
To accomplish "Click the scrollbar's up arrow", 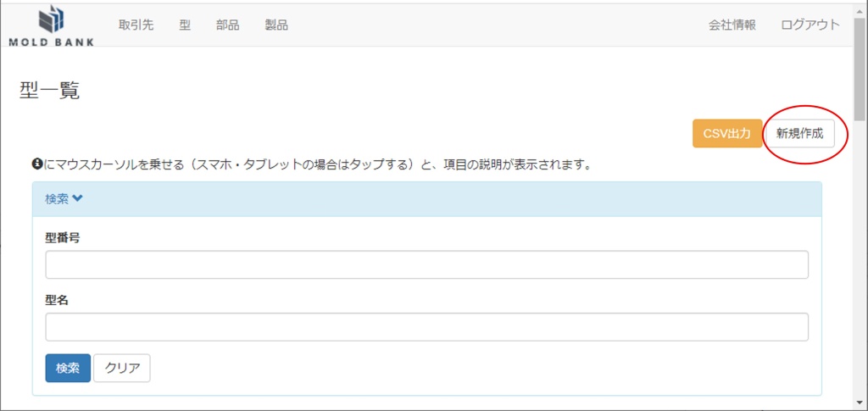I will (x=860, y=9).
